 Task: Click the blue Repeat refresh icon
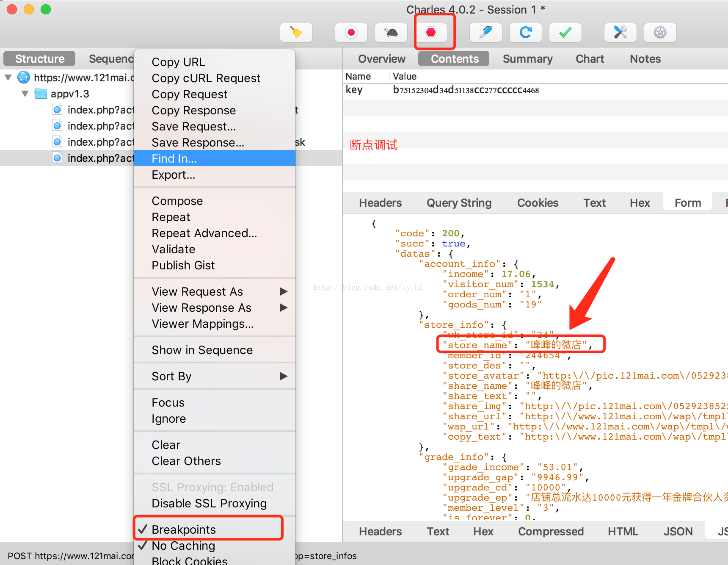coord(526,33)
